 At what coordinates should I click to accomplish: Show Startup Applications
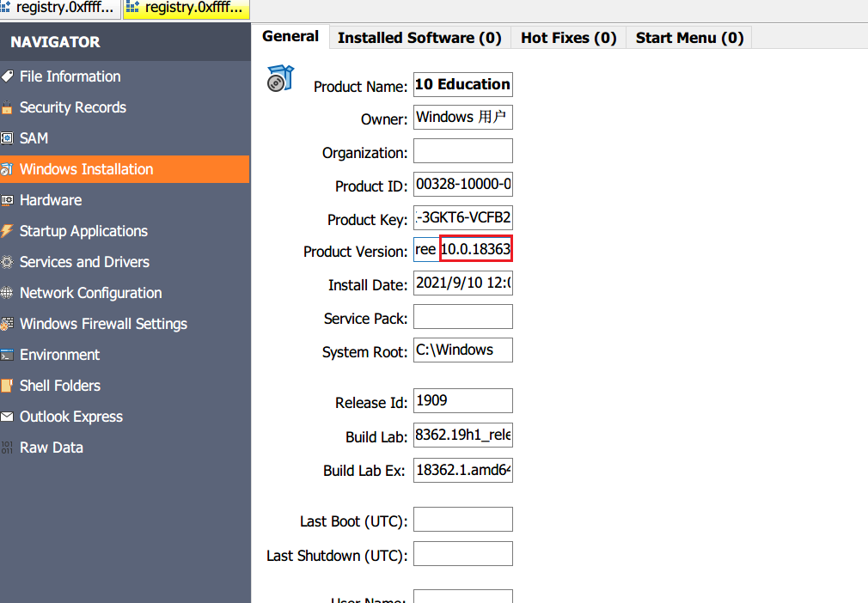click(x=125, y=231)
